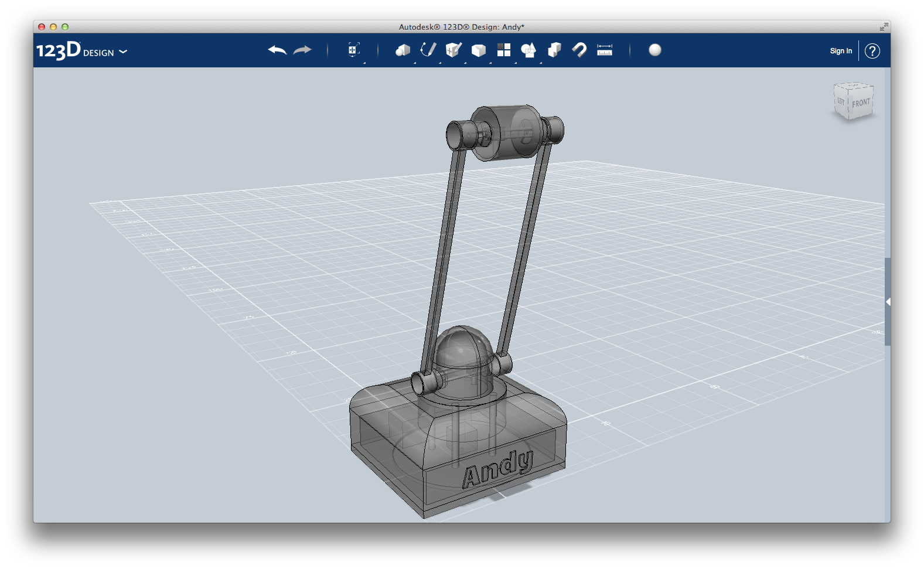924x569 pixels.
Task: Open the Modify tool
Action: pos(479,50)
